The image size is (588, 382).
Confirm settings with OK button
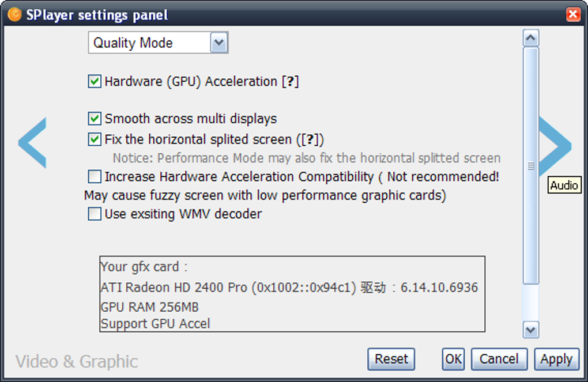pyautogui.click(x=453, y=359)
